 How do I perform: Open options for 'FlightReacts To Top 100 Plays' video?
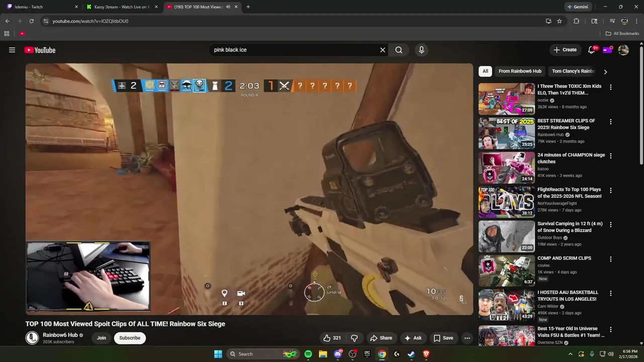[x=611, y=191]
